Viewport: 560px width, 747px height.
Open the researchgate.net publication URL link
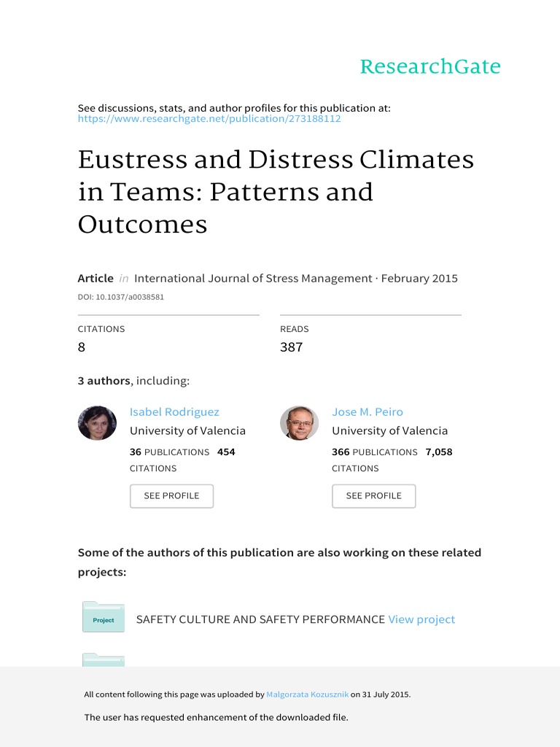(x=209, y=119)
